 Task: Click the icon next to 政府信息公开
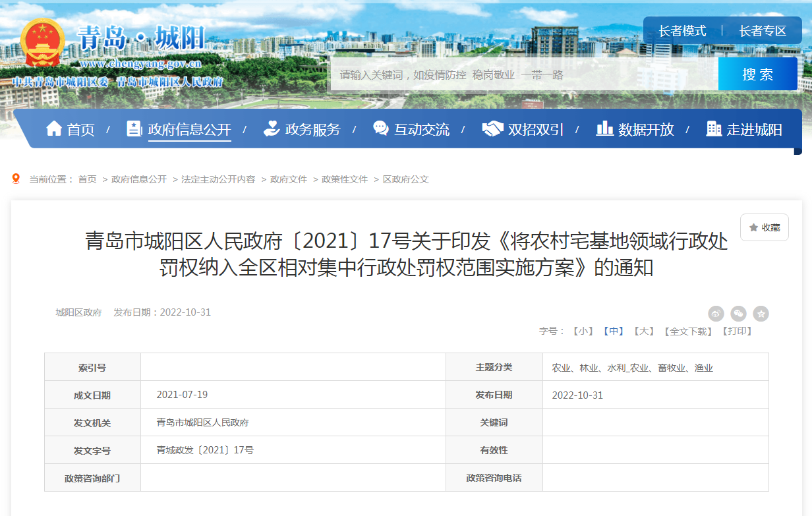click(x=134, y=129)
